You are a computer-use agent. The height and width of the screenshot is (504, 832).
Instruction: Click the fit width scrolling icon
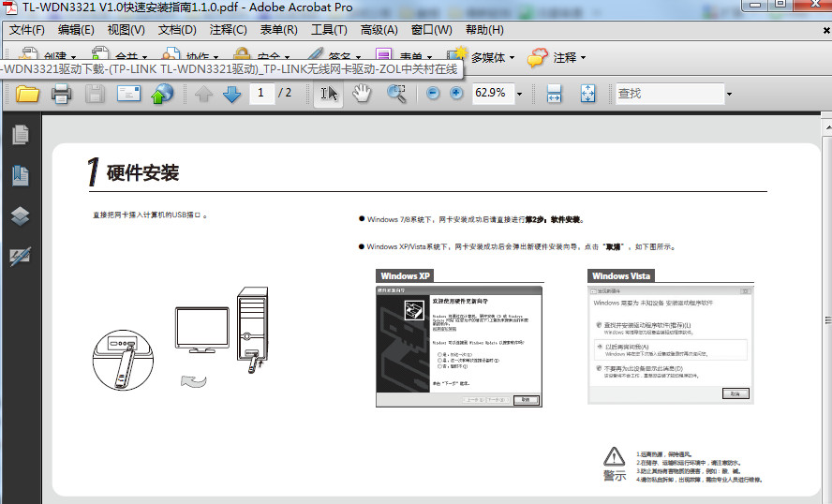point(554,94)
